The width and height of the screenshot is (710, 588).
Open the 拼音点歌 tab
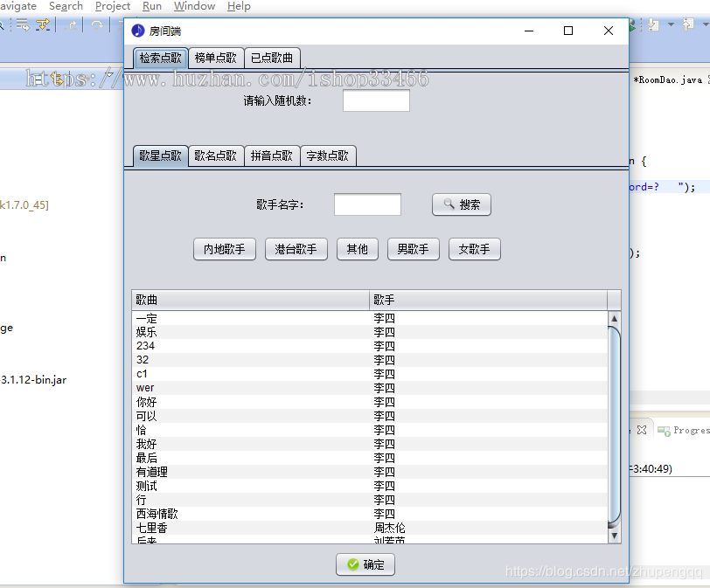point(272,156)
